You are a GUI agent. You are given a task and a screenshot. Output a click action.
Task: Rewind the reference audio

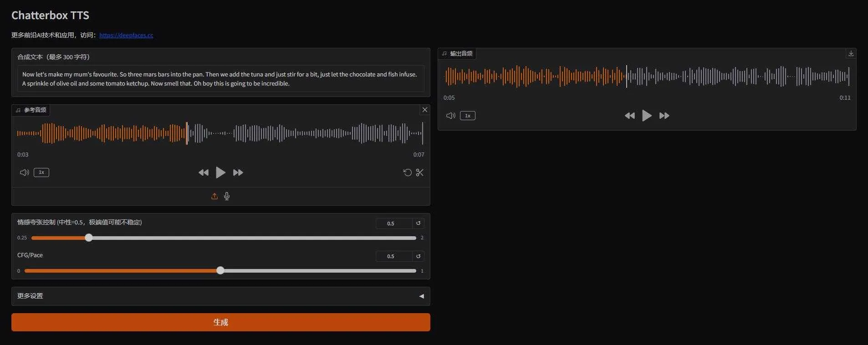204,172
